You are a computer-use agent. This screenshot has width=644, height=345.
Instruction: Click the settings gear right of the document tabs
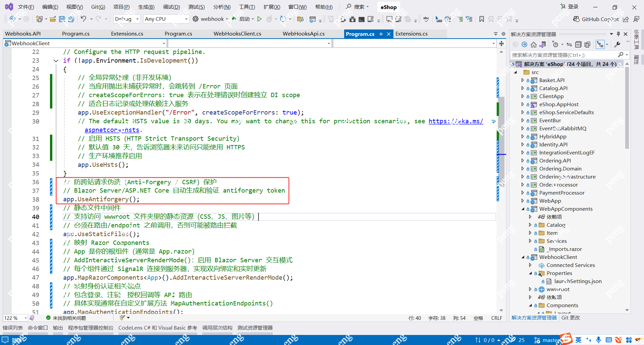click(x=503, y=34)
